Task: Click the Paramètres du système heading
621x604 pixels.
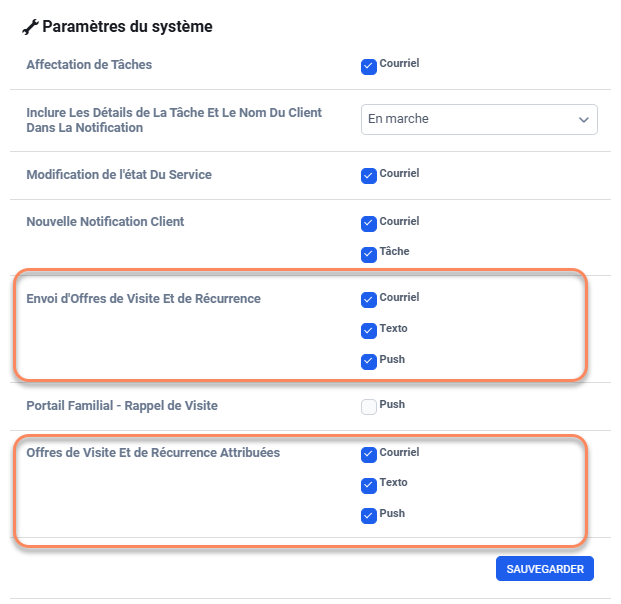Action: click(x=127, y=27)
